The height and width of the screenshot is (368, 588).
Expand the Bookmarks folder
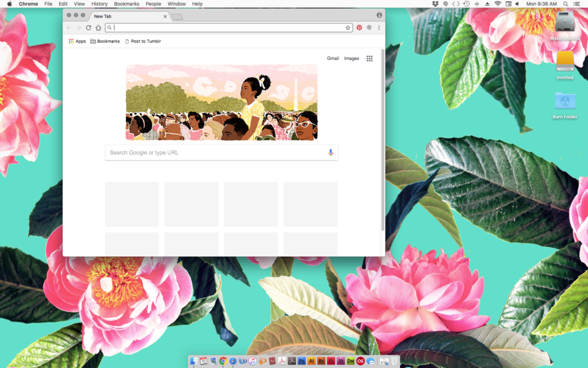pos(105,41)
